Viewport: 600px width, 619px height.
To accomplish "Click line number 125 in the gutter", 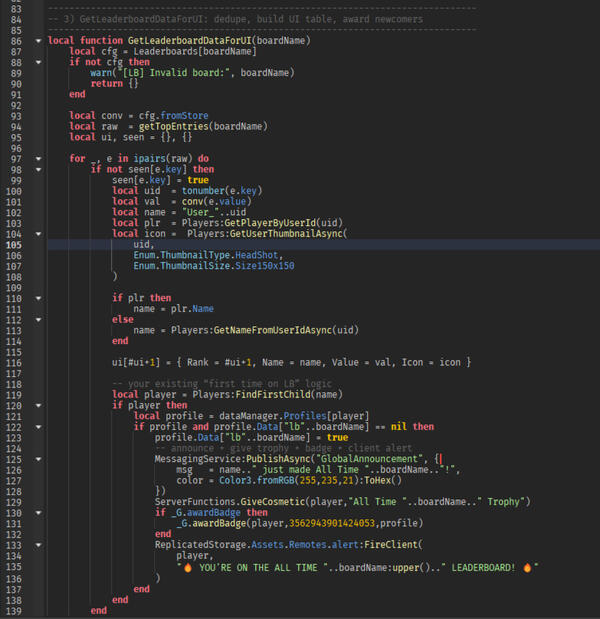I will (13, 460).
